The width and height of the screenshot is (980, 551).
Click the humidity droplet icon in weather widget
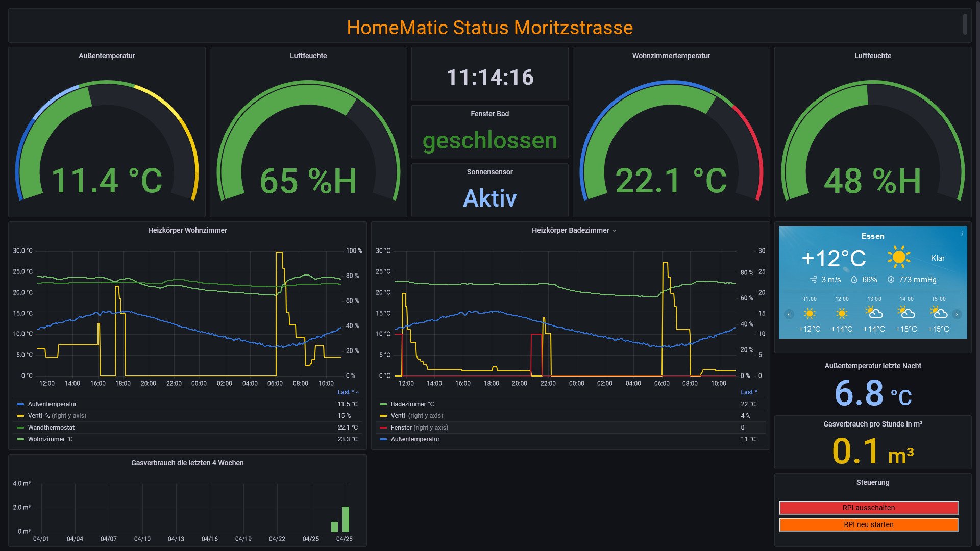[x=854, y=280]
